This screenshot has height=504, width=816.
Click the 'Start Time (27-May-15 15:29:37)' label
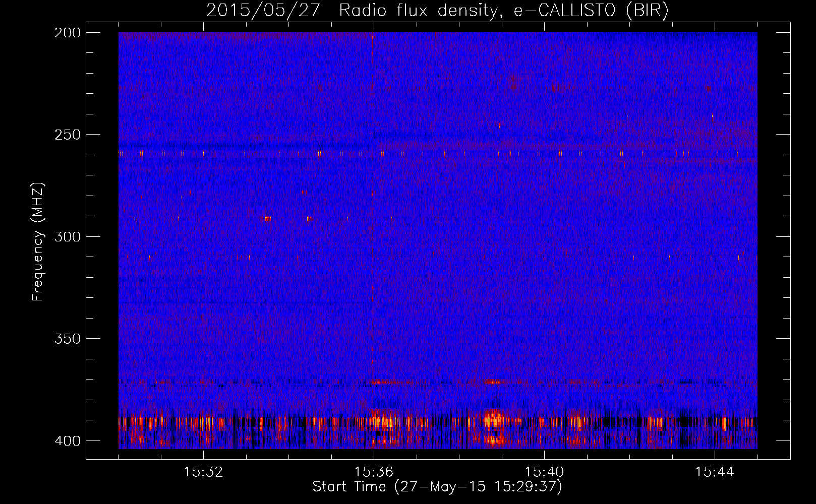tap(437, 487)
